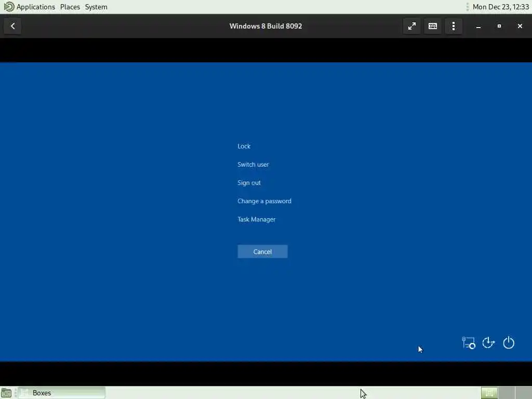
Task: Select Change a password
Action: click(x=264, y=201)
